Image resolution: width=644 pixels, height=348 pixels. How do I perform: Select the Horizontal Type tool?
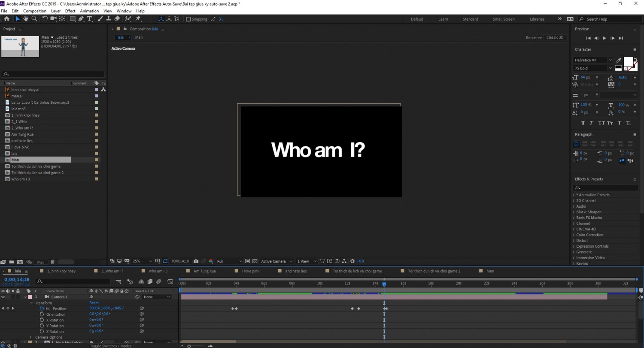89,19
